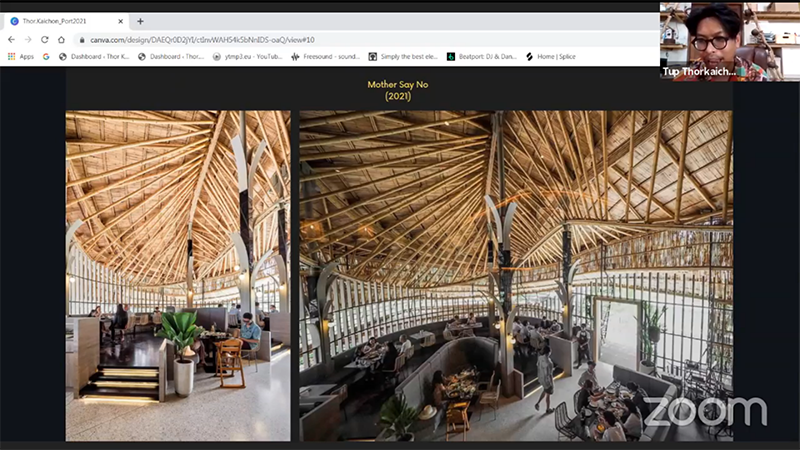Open the Google bookmark icon
This screenshot has height=450, width=800.
[46, 57]
